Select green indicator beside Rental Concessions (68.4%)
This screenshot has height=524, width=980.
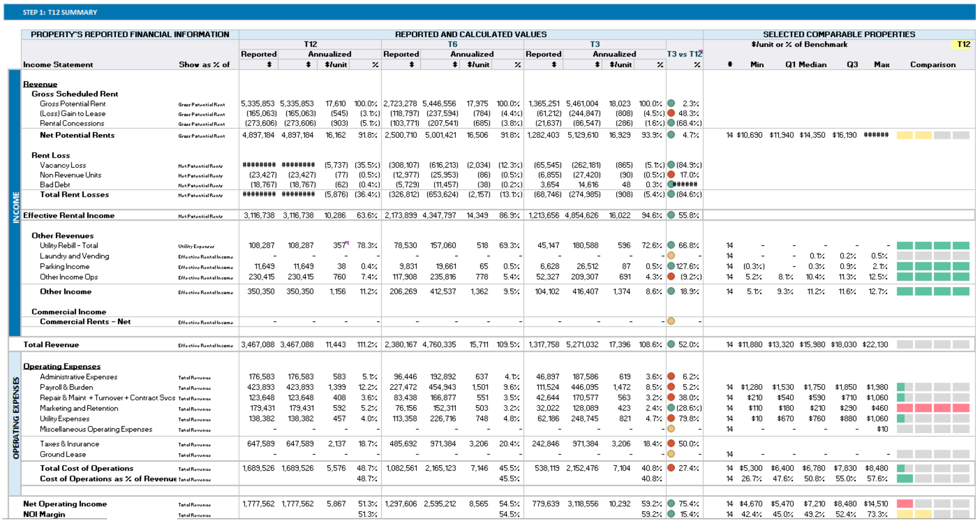671,123
